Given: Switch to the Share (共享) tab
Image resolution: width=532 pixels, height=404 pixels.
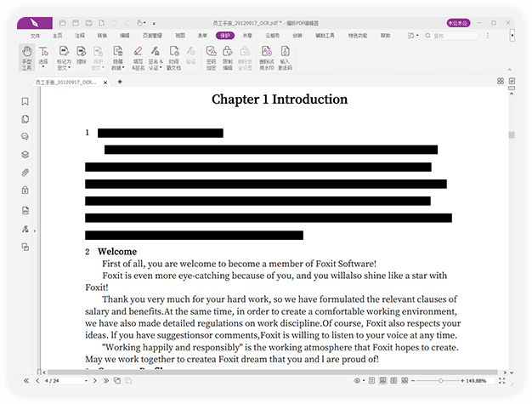Looking at the screenshot, I should pos(247,36).
